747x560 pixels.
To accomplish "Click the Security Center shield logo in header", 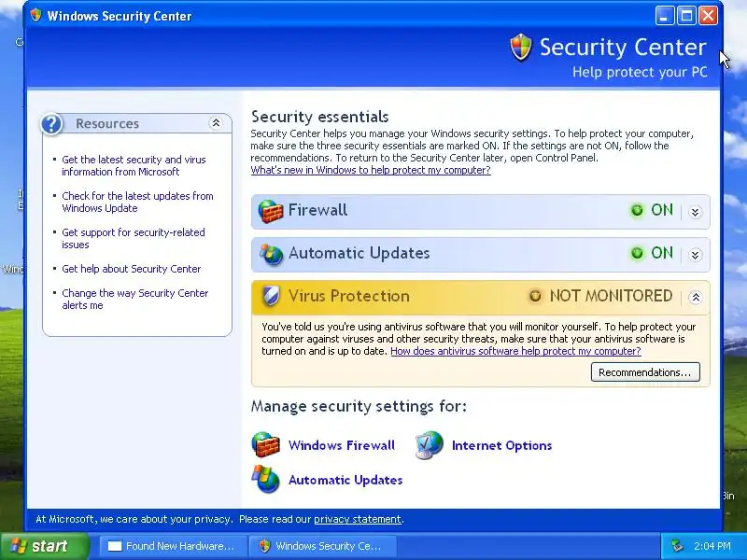I will 520,48.
